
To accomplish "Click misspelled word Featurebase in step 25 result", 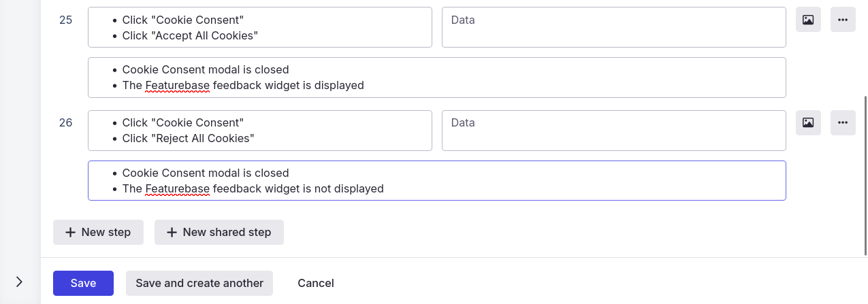I will coord(177,86).
